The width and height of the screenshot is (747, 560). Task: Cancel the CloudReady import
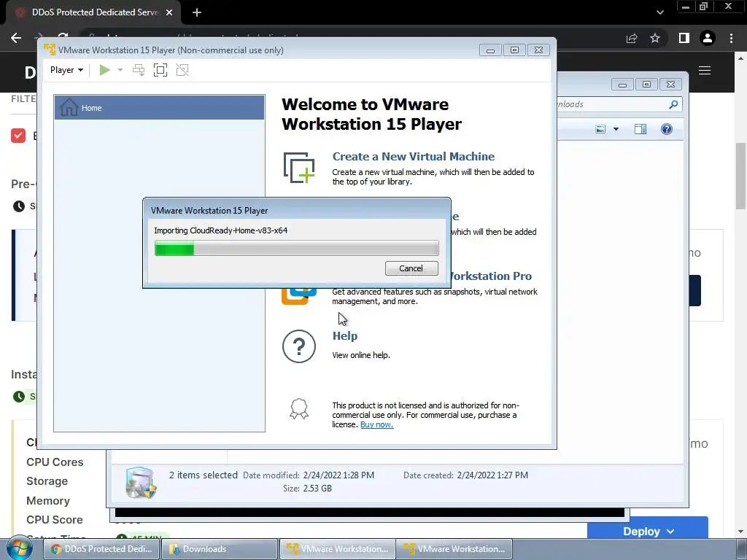(x=411, y=268)
